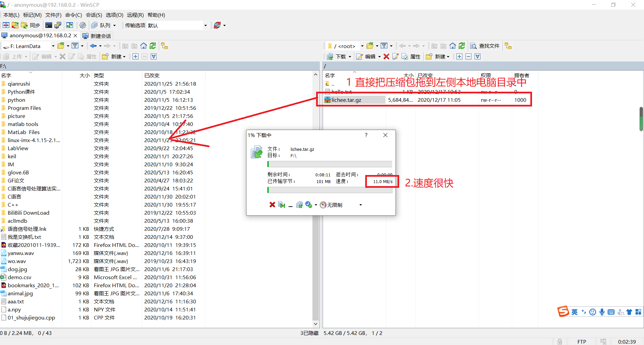
Task: Click the Sogou input method 英 toggle
Action: pyautogui.click(x=574, y=312)
